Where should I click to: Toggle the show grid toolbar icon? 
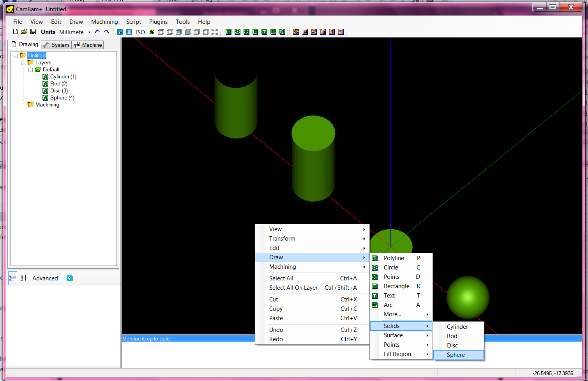[129, 32]
